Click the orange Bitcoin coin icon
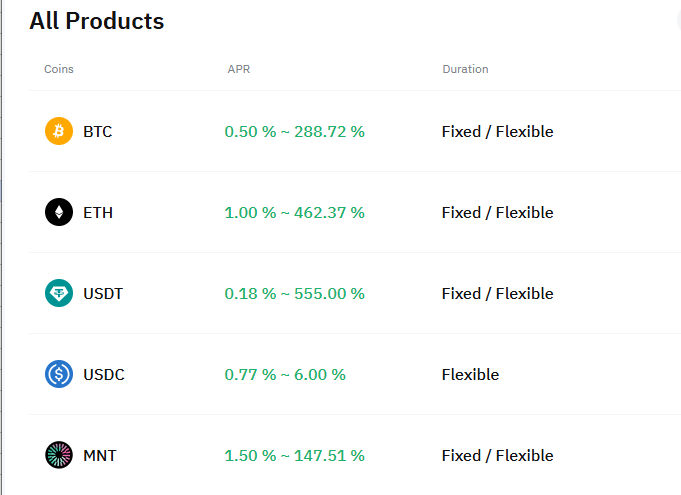Image resolution: width=681 pixels, height=495 pixels. tap(59, 131)
